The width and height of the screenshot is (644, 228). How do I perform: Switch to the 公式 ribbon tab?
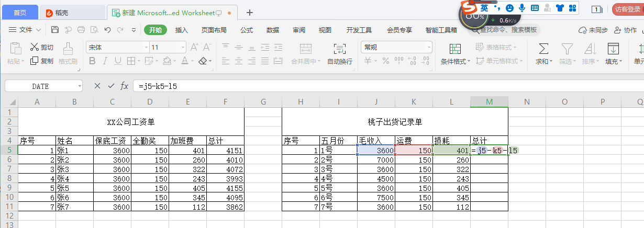(x=247, y=30)
